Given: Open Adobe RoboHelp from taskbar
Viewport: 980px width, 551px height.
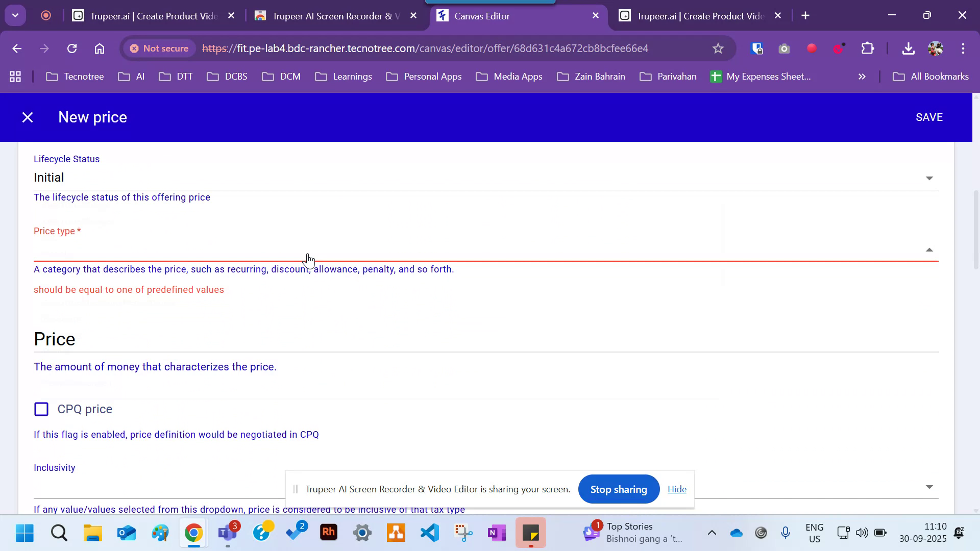Looking at the screenshot, I should pos(329,533).
